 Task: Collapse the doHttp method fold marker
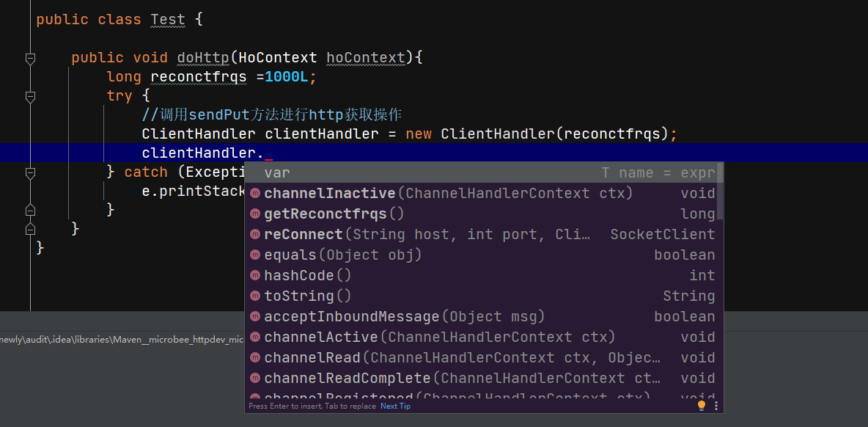pyautogui.click(x=30, y=58)
